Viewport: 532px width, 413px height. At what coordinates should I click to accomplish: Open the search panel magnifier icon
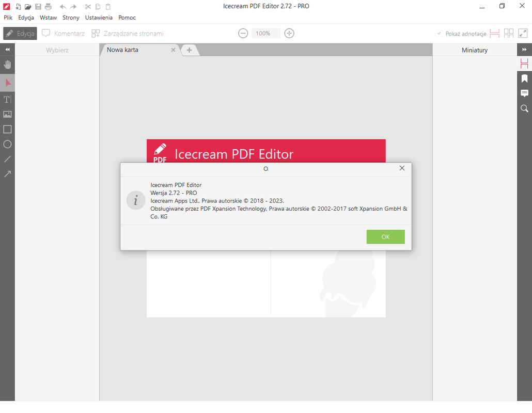point(524,108)
